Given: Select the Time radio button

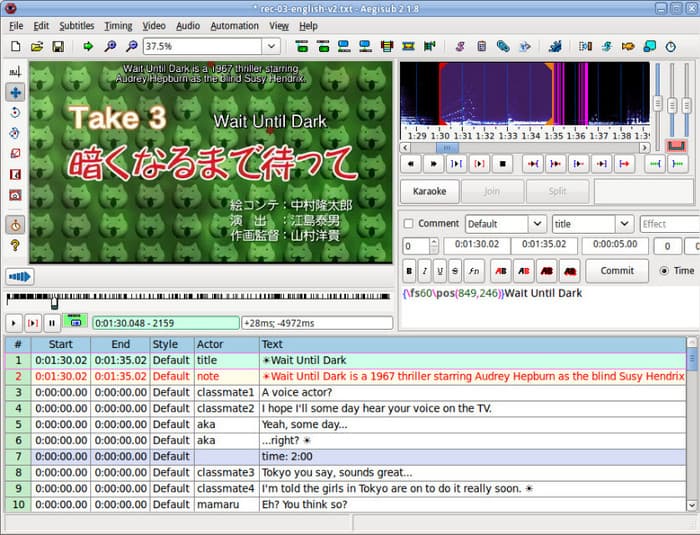Looking at the screenshot, I should (x=664, y=271).
